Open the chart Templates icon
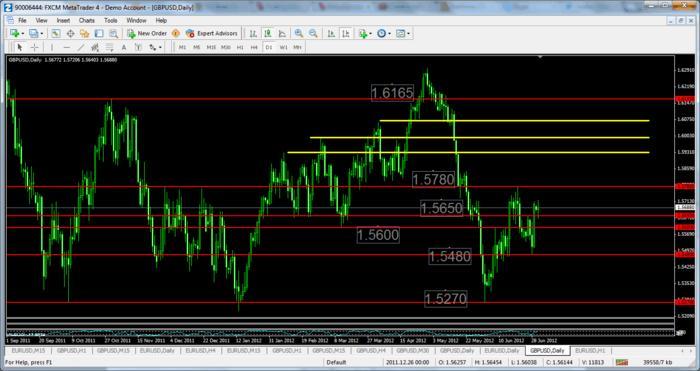Screen dimensions: 700x371 [400, 33]
